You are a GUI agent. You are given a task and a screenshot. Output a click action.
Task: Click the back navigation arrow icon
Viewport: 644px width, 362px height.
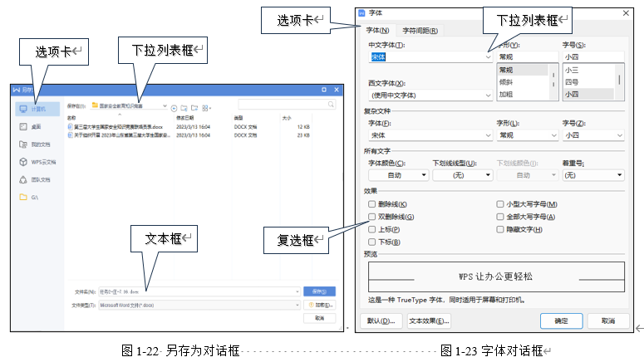tap(174, 109)
